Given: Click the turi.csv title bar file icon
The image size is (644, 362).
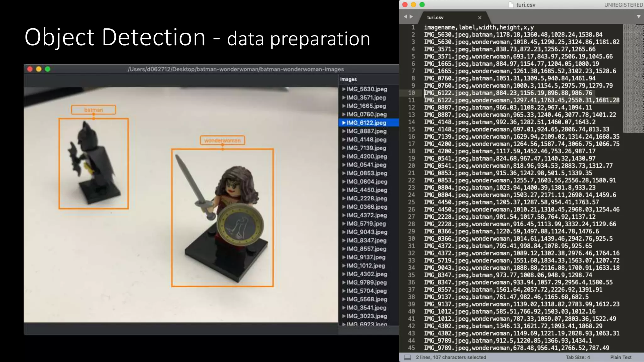Looking at the screenshot, I should coord(511,5).
